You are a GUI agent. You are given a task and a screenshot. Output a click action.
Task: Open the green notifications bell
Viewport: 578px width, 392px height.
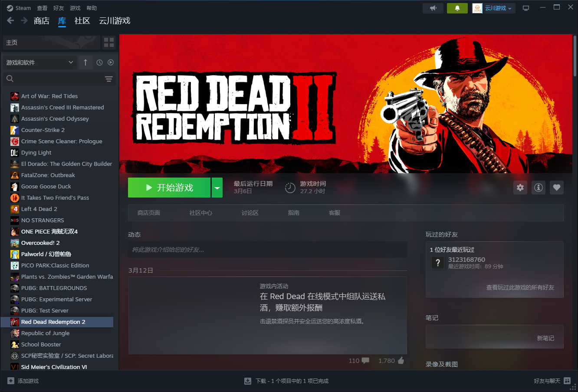[457, 8]
